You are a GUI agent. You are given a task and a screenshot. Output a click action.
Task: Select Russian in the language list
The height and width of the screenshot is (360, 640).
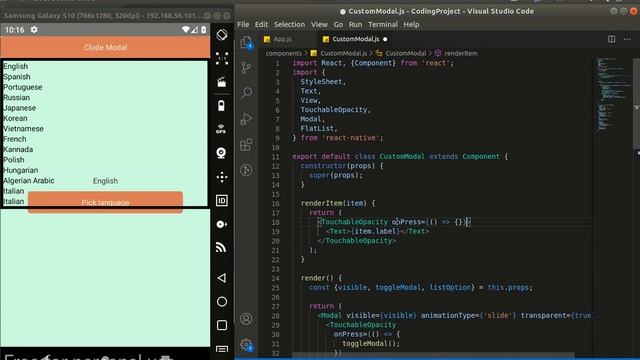pyautogui.click(x=16, y=98)
